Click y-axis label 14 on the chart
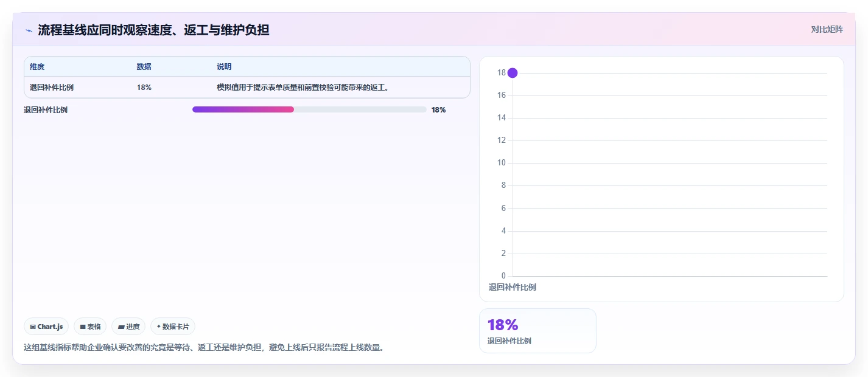The height and width of the screenshot is (377, 868). pyautogui.click(x=502, y=118)
